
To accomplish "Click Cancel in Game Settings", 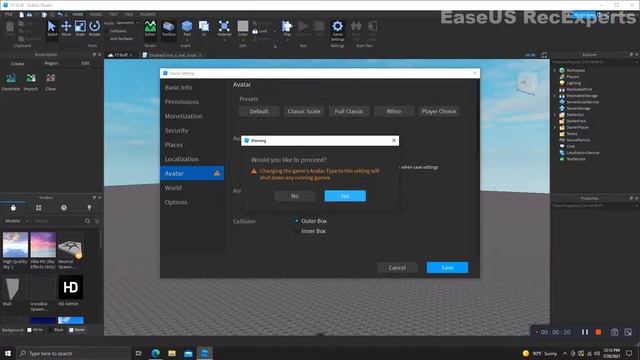I will click(x=397, y=268).
